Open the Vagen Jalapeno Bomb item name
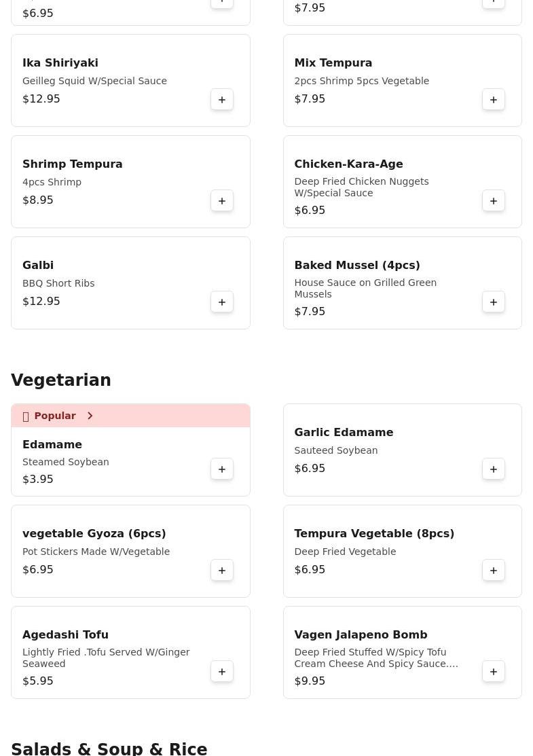533x756 pixels. pyautogui.click(x=361, y=634)
